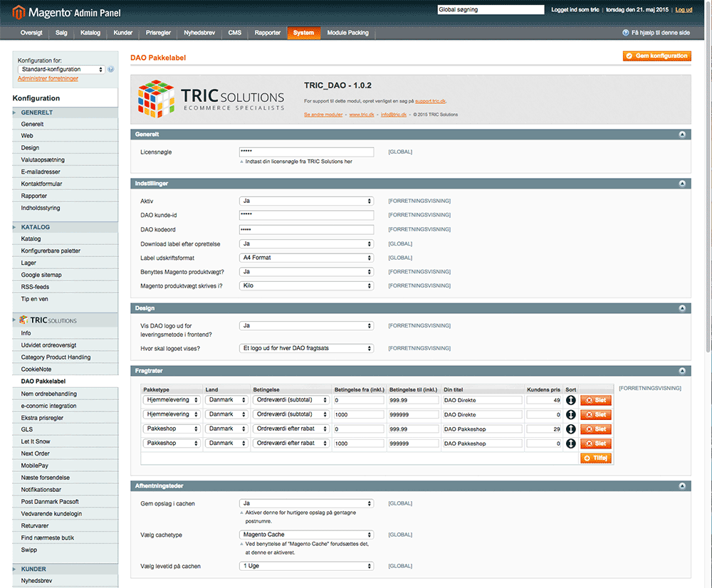This screenshot has width=712, height=588.
Task: Select GLS in the left configuration sidebar
Action: 27,429
